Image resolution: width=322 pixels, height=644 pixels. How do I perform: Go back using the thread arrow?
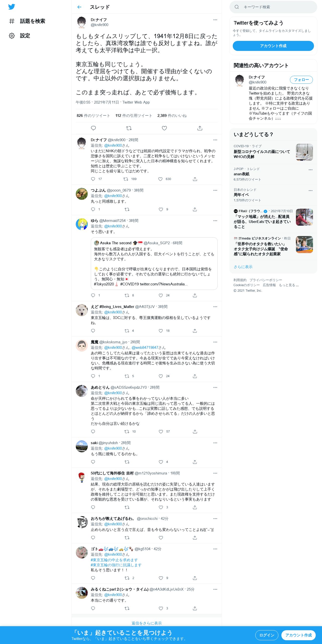79,7
